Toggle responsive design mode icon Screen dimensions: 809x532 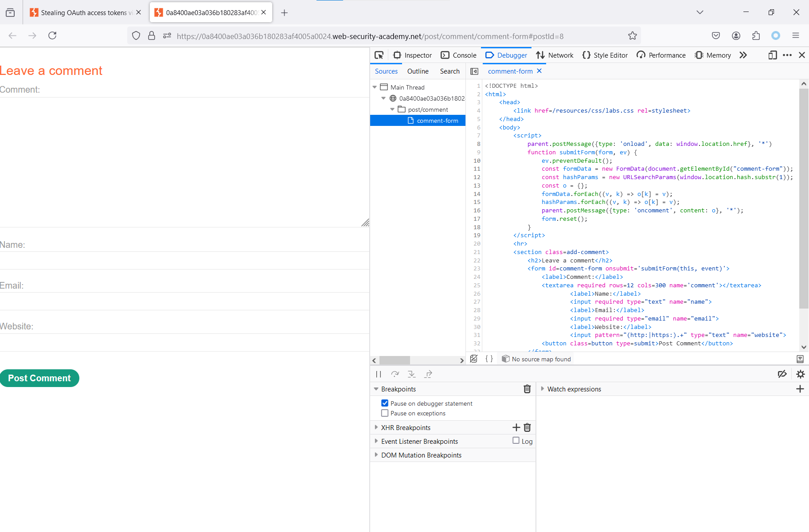click(x=773, y=55)
